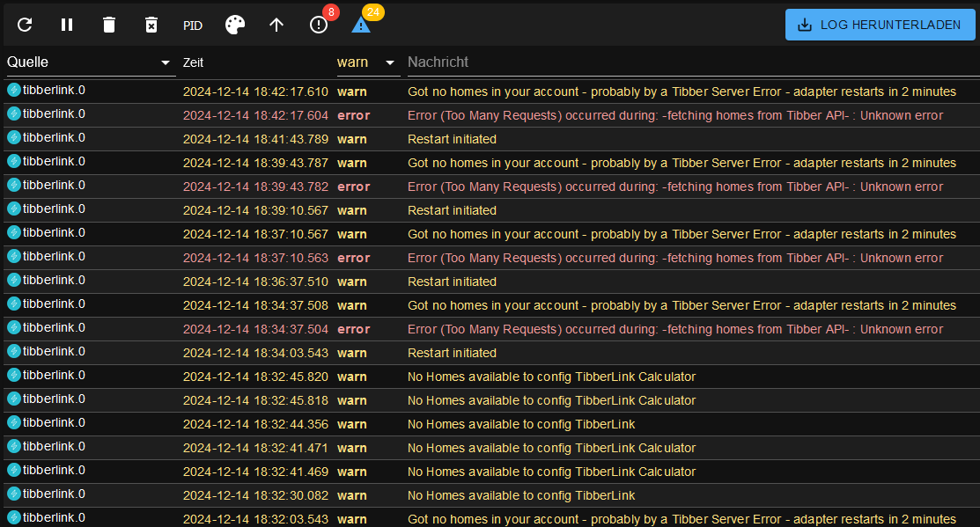Open the color palette icon
Viewport: 980px width, 527px height.
coord(235,25)
